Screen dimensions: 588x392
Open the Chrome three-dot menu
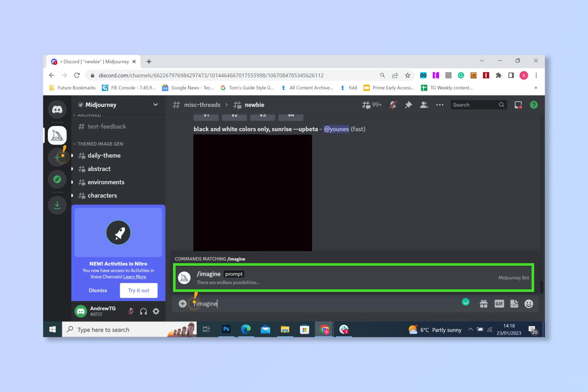click(x=536, y=75)
